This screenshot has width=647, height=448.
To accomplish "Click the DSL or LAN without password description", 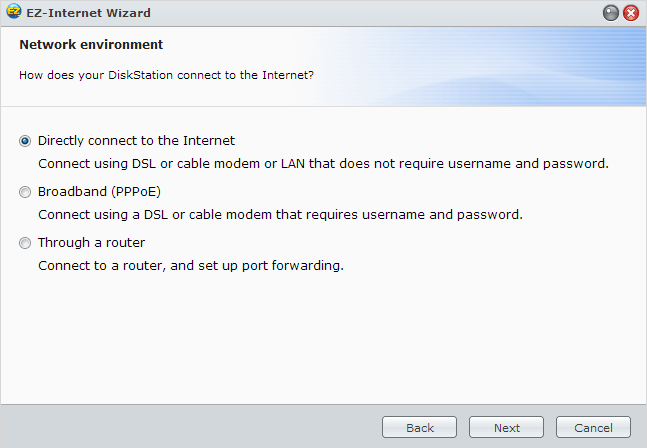I will (323, 163).
